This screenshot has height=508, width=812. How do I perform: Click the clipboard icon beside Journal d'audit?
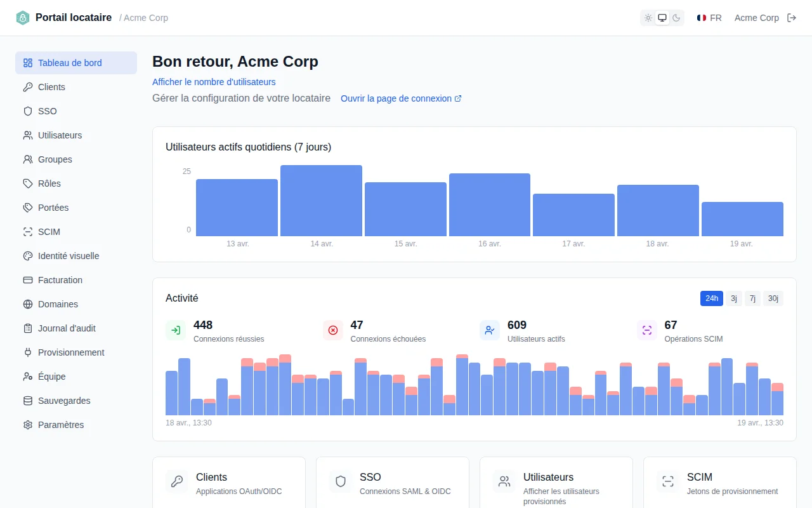point(28,328)
